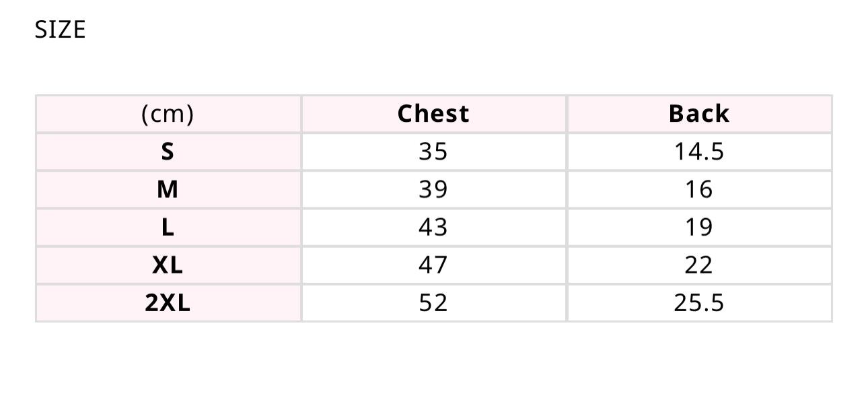Click back value 14.5 for size S

click(x=698, y=152)
